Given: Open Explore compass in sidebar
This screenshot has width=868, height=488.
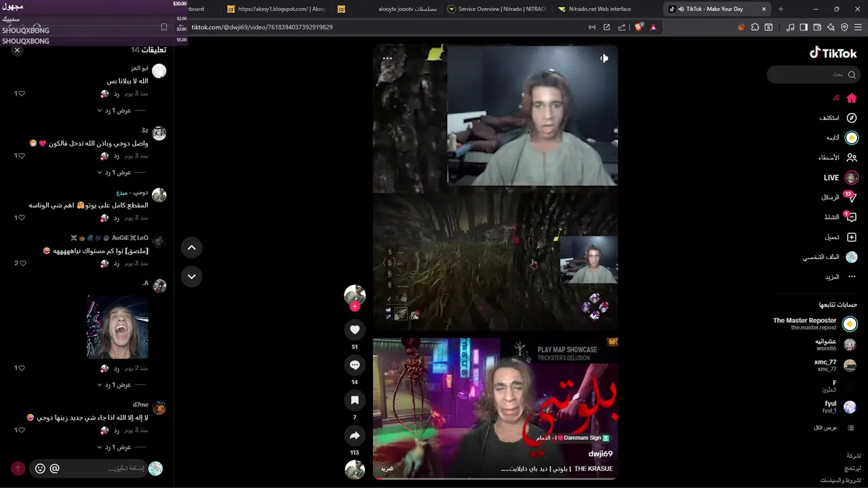Looking at the screenshot, I should tap(852, 118).
